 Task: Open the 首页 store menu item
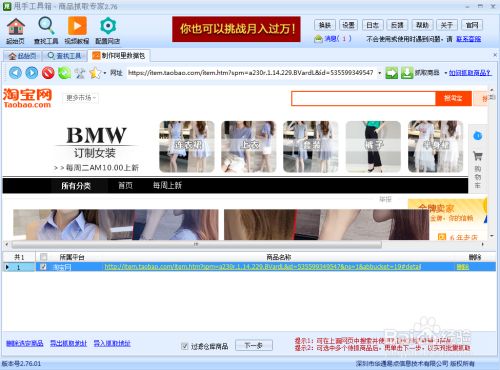(125, 185)
